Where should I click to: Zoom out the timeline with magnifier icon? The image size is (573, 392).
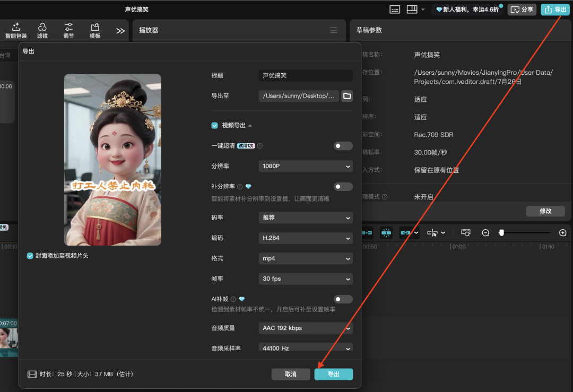[485, 232]
